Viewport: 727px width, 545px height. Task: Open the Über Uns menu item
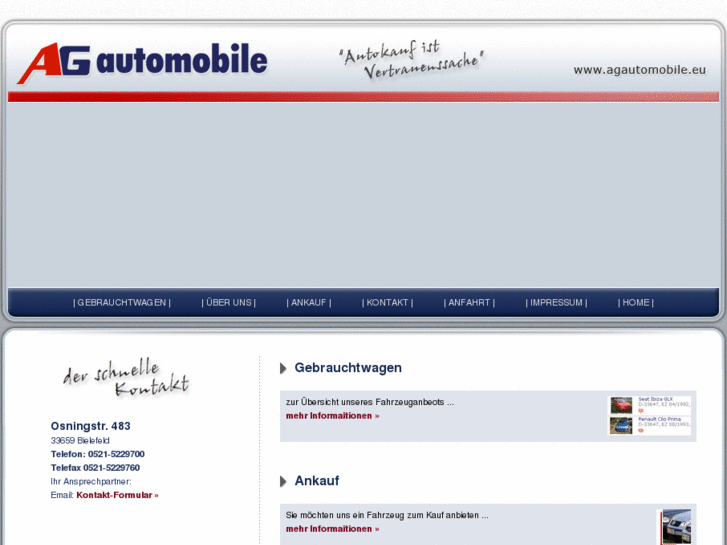point(229,302)
